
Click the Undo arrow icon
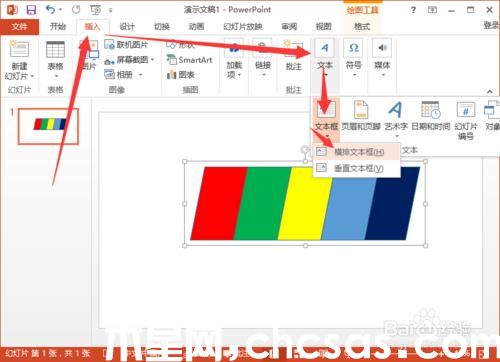click(51, 9)
